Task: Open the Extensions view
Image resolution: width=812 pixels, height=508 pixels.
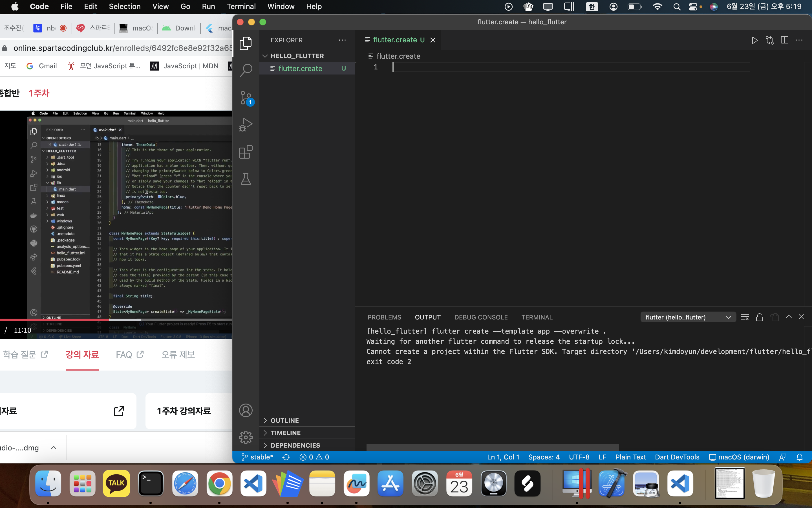Action: click(x=246, y=152)
